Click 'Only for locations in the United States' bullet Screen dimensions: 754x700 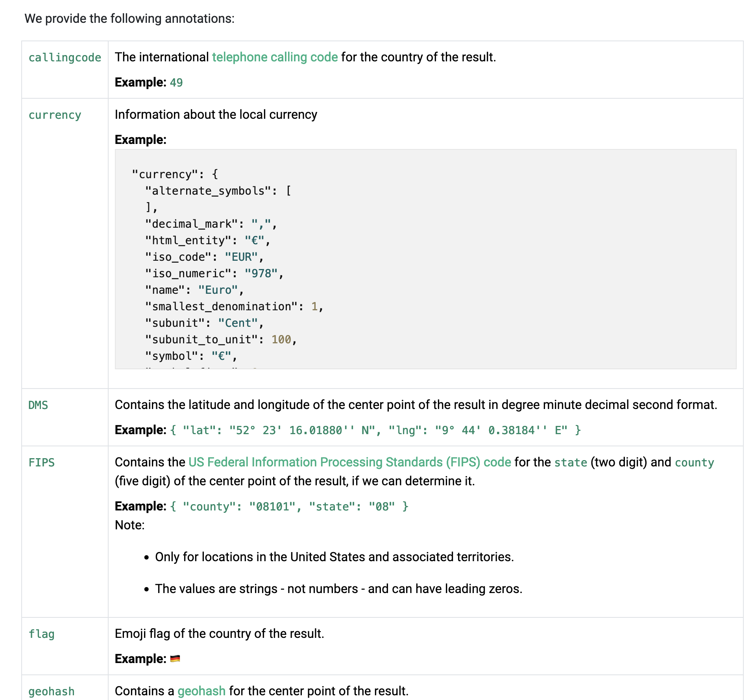(334, 557)
